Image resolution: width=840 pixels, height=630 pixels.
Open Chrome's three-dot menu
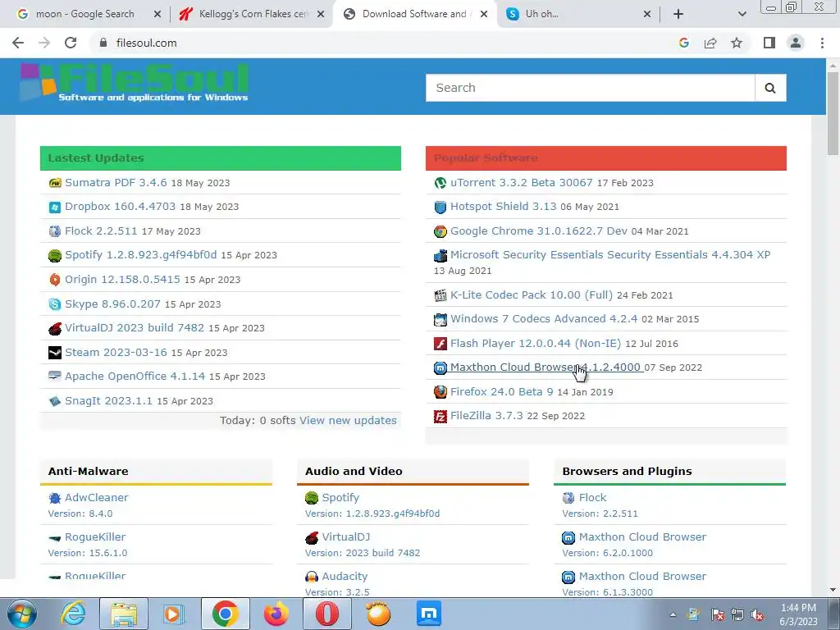pyautogui.click(x=822, y=43)
